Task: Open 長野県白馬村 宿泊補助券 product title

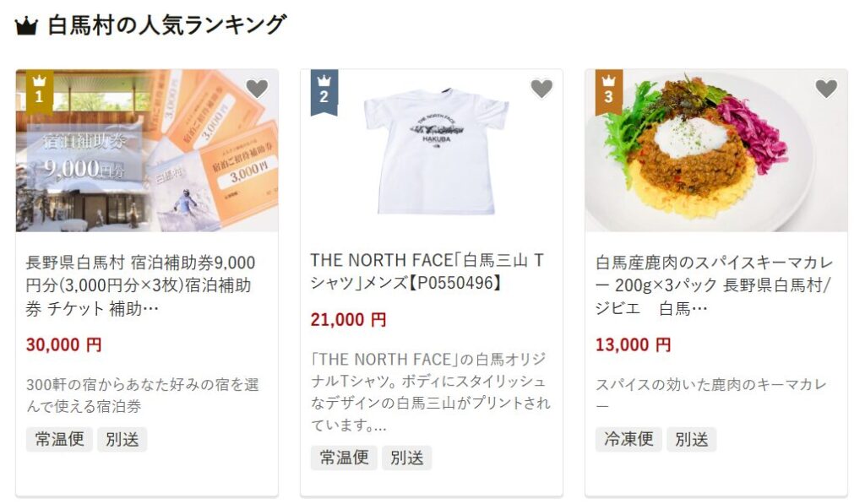Action: [141, 285]
